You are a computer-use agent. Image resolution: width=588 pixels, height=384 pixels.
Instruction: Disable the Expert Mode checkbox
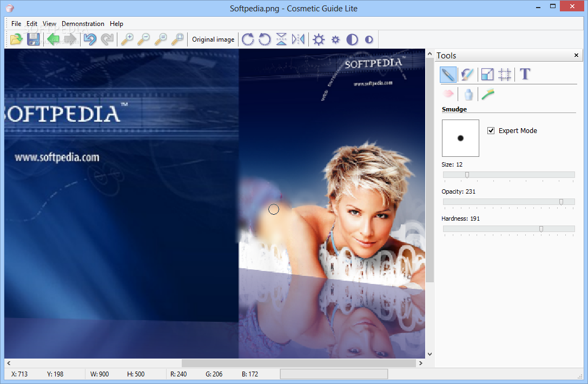coord(491,130)
